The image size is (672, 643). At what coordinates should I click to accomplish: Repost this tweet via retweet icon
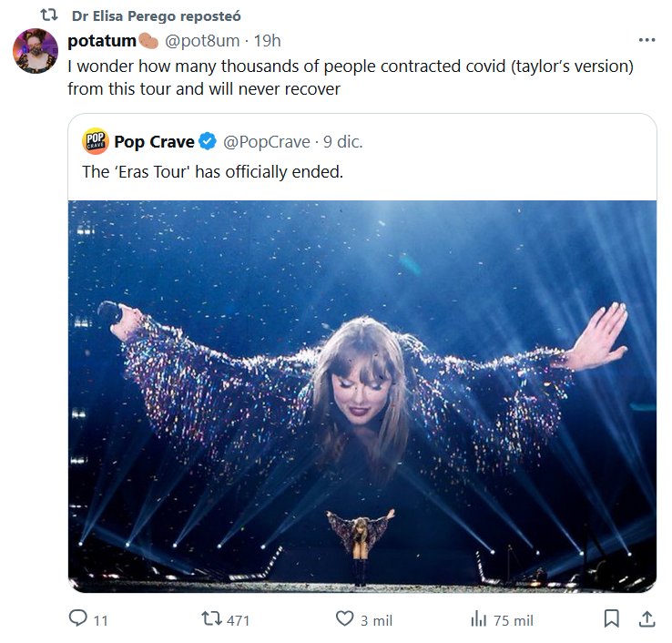click(209, 619)
